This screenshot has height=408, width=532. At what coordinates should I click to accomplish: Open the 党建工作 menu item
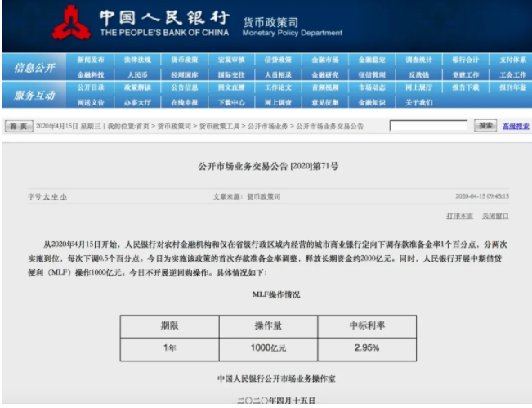pos(466,75)
